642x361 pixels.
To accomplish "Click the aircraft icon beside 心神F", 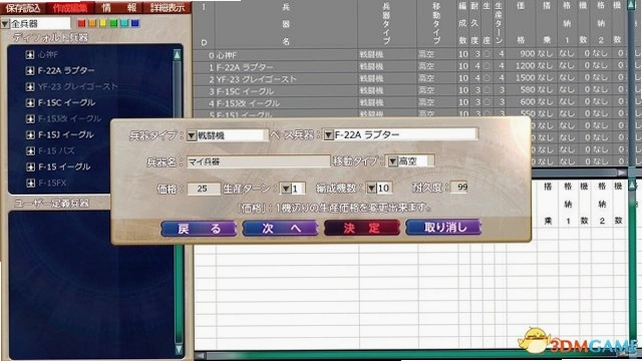I will 30,54.
